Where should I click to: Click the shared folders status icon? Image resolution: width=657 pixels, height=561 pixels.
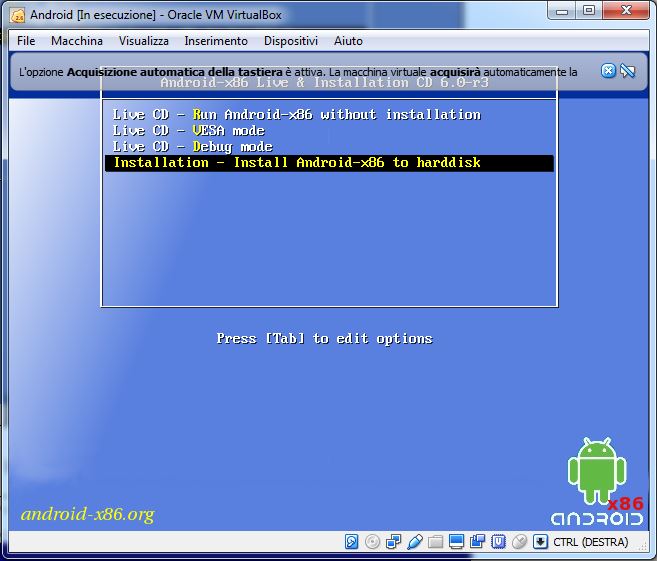tap(435, 542)
